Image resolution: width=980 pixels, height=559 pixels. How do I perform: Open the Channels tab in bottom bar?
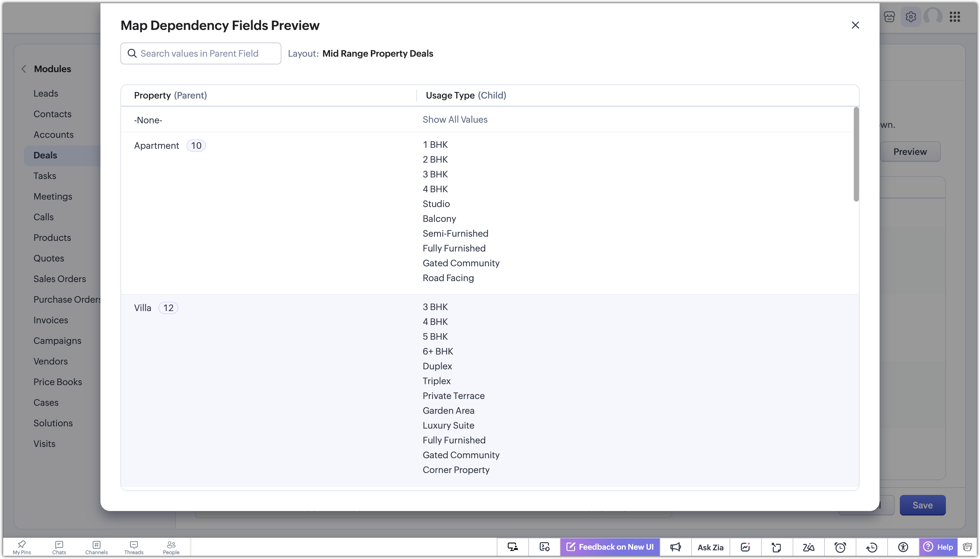[x=96, y=547]
